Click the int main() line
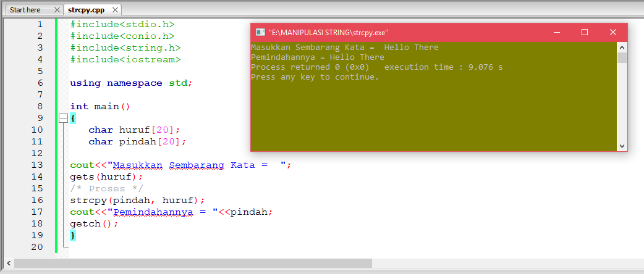 [100, 107]
